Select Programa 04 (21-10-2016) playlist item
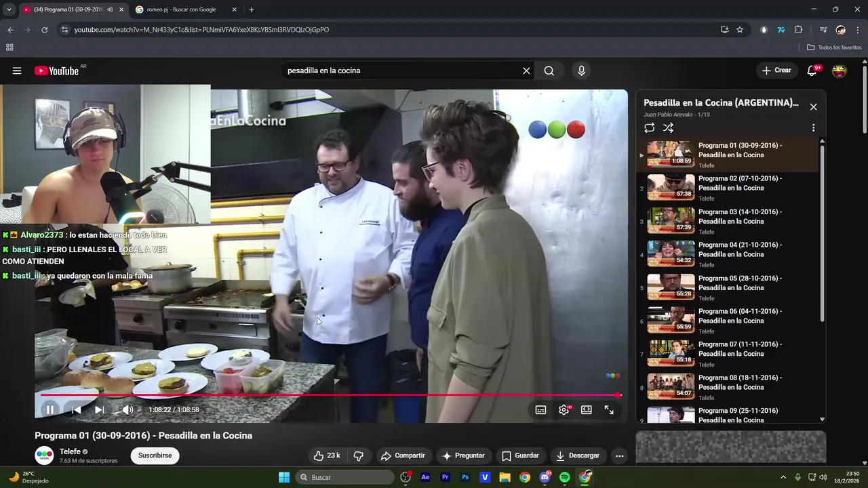The height and width of the screenshot is (488, 868). [728, 254]
